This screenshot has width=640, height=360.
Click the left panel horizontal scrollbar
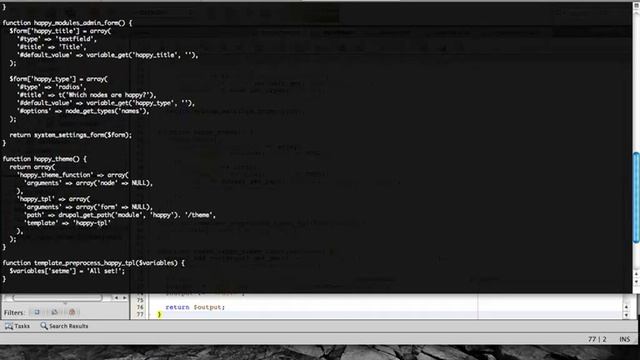pos(57,298)
